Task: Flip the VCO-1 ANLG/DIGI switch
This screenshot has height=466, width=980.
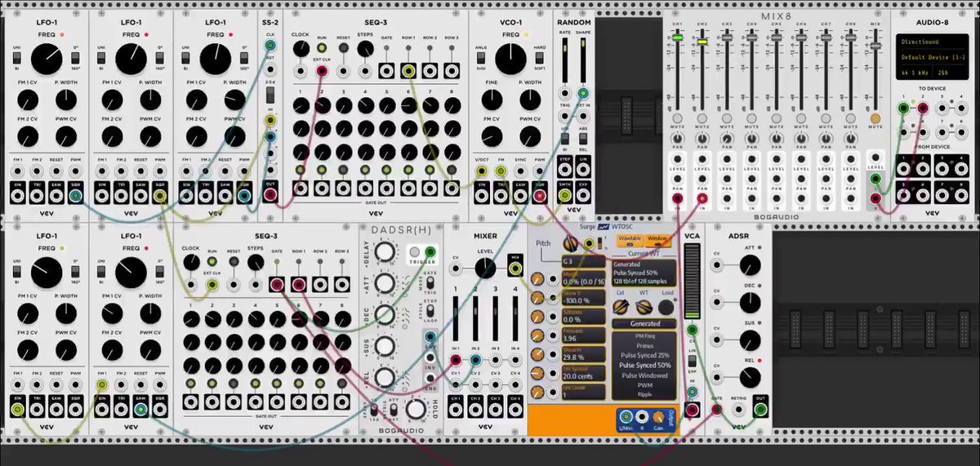Action: [481, 58]
